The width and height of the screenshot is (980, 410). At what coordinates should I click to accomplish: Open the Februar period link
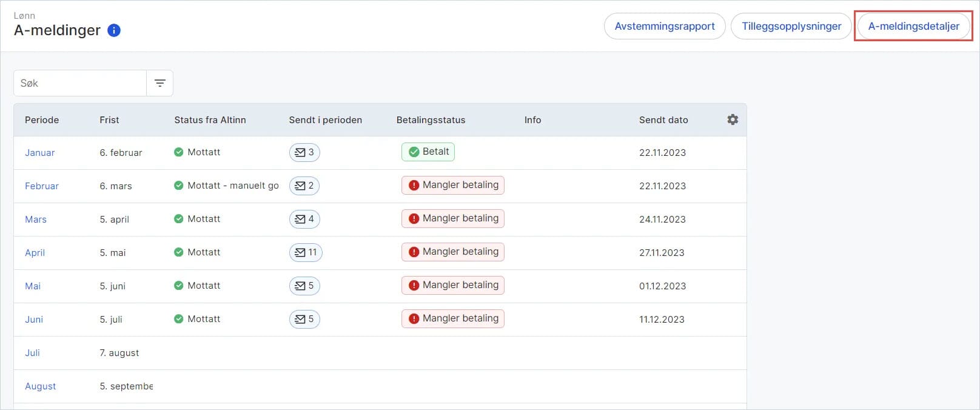click(x=42, y=186)
